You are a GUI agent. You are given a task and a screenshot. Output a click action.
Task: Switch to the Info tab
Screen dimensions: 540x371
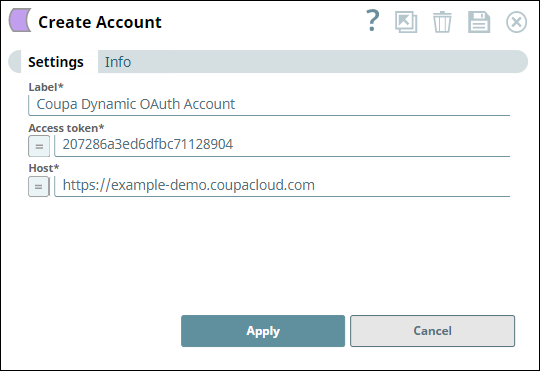(118, 62)
